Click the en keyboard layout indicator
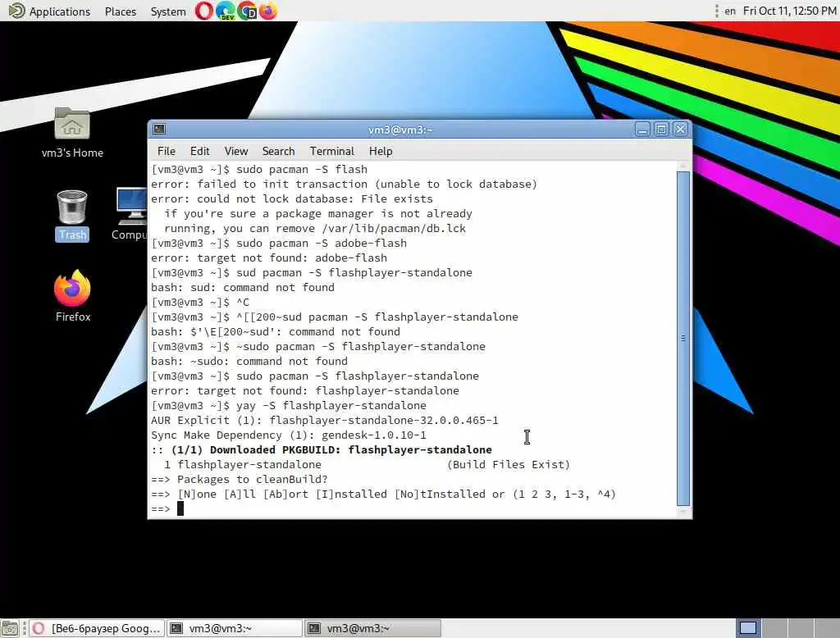Screen dimensions: 840x638 729,11
